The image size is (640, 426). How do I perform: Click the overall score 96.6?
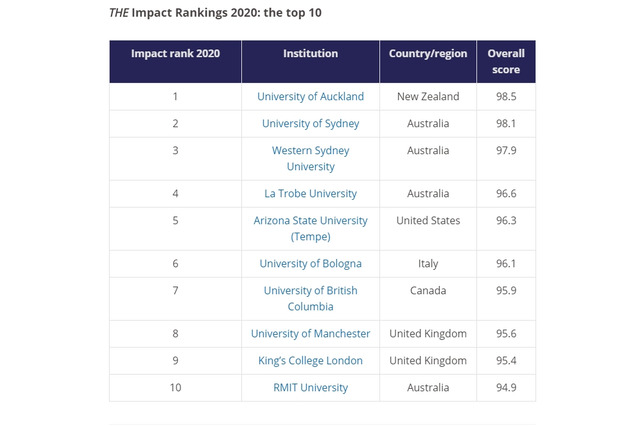(506, 193)
